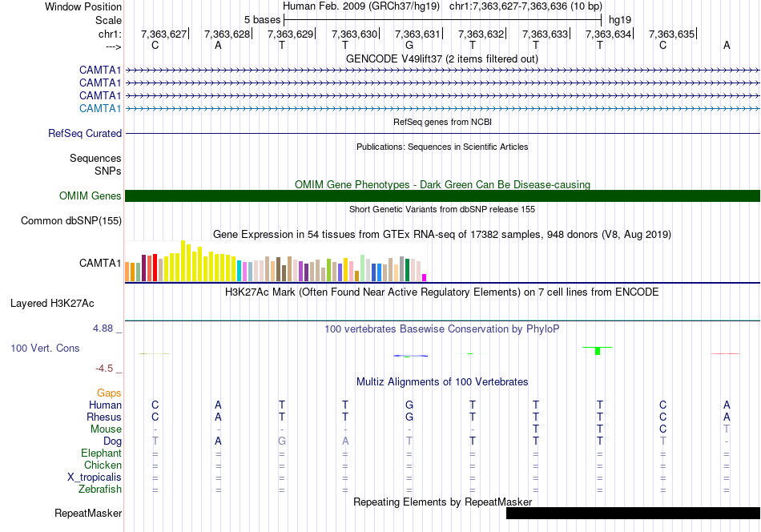The width and height of the screenshot is (761, 532).
Task: Click the dark green OMIM gene bar
Action: (x=442, y=195)
